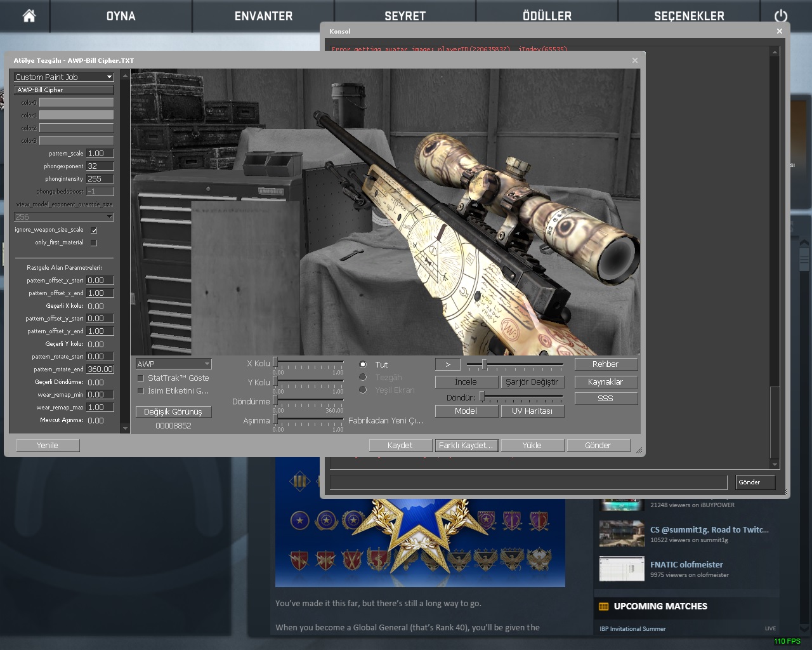Click the Konsol command input field
The height and width of the screenshot is (650, 812).
(528, 482)
